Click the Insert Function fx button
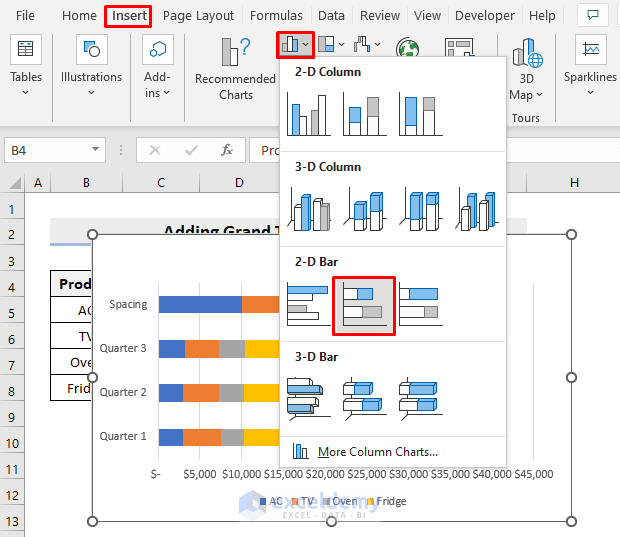 coord(227,150)
